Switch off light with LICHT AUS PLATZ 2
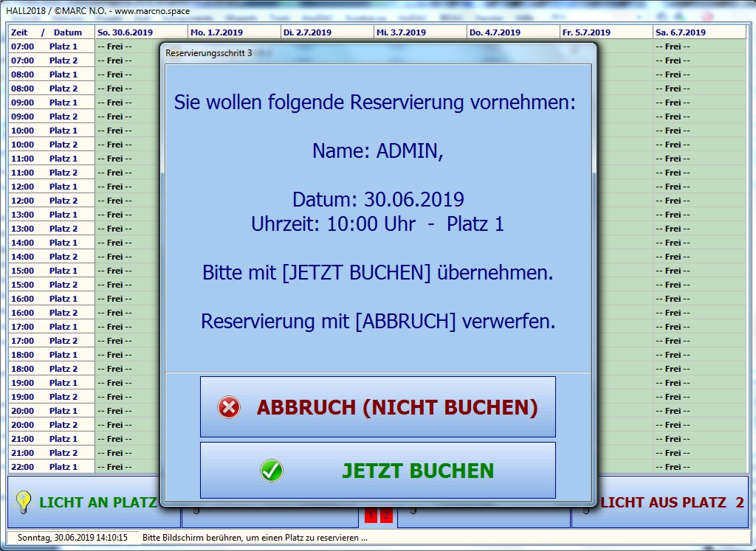Viewport: 756px width, 551px height. click(x=672, y=502)
